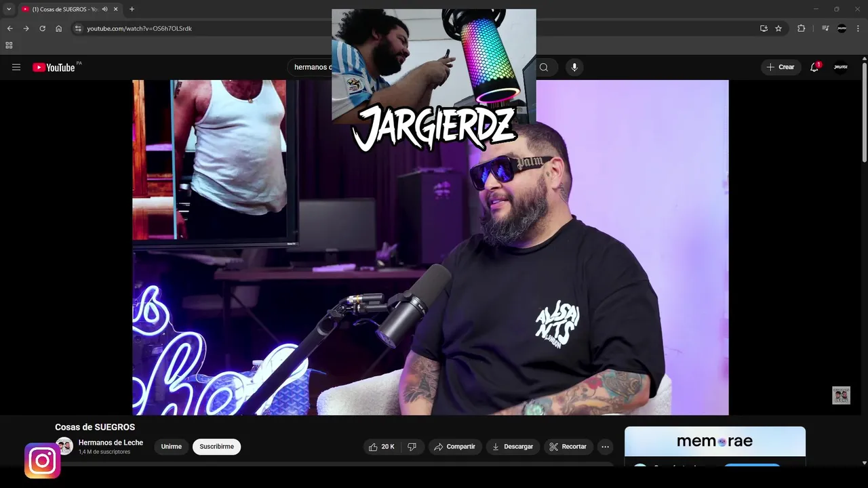
Task: Go to the YouTube home logo
Action: coord(54,67)
